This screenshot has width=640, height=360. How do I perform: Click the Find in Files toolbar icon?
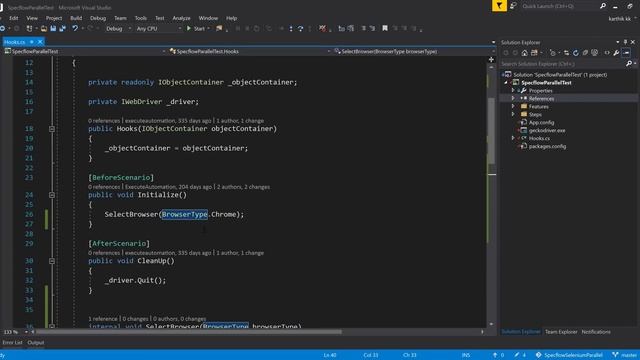click(x=219, y=29)
